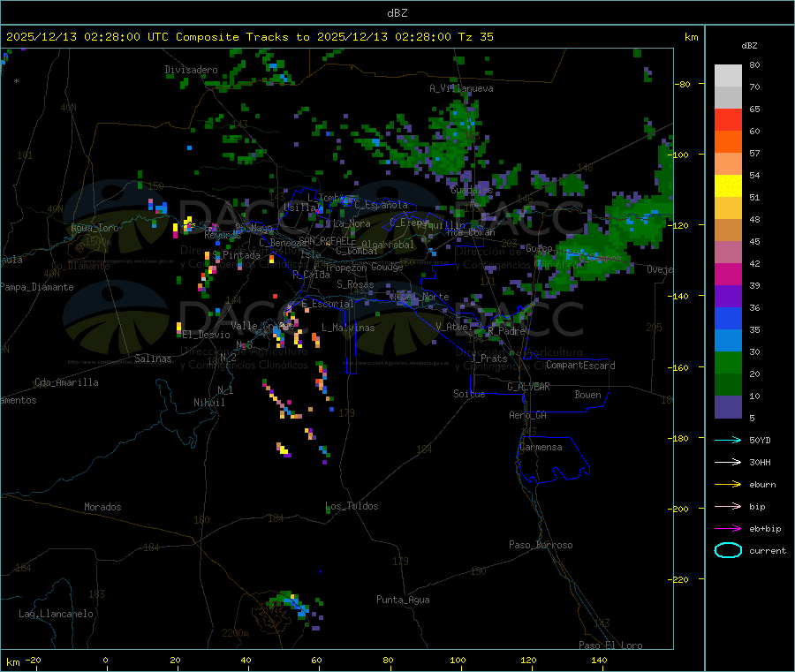Click the cyan 'current' ellipse icon
795x672 pixels.
coord(728,550)
